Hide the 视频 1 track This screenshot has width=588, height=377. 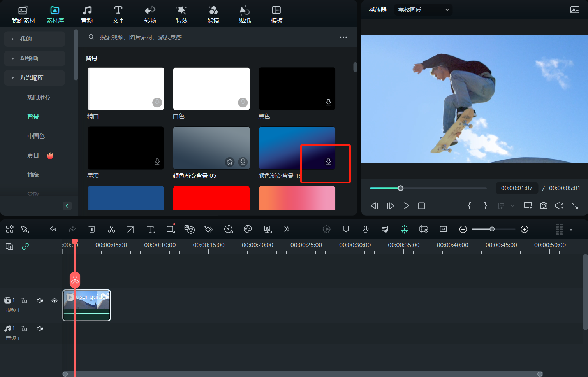[55, 301]
